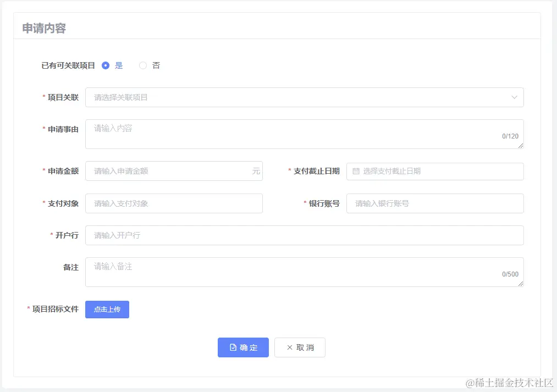557x392 pixels.
Task: Click the 已有可关联项目 label
Action: [68, 65]
